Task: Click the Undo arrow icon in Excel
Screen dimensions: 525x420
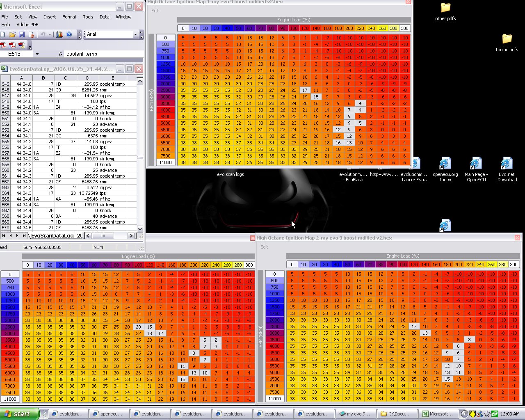Action: coord(43,35)
